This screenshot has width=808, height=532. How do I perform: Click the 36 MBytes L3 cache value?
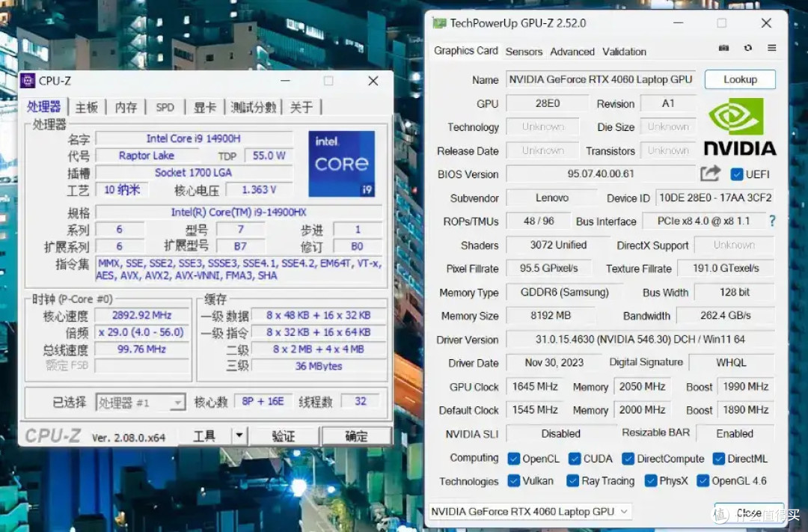tap(319, 366)
